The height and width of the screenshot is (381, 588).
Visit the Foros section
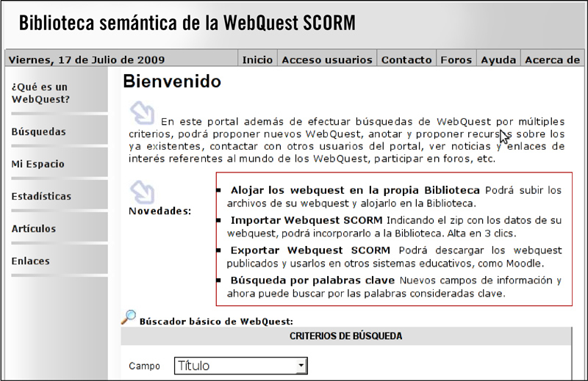456,59
